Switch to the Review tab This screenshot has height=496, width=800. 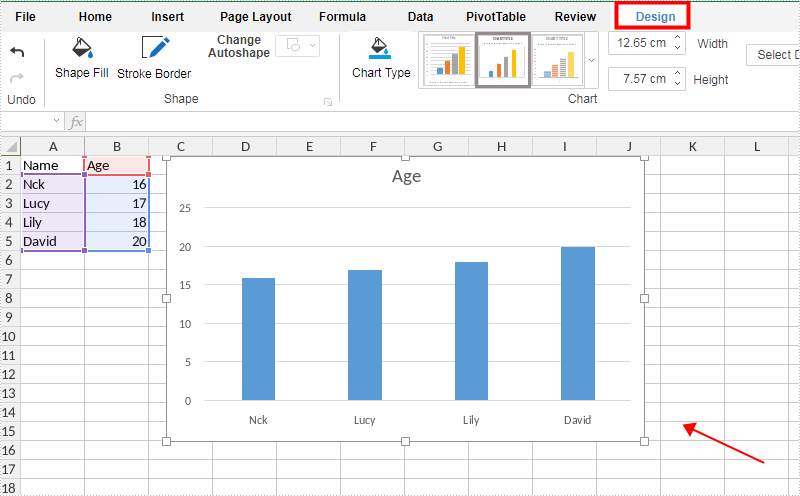pos(575,17)
